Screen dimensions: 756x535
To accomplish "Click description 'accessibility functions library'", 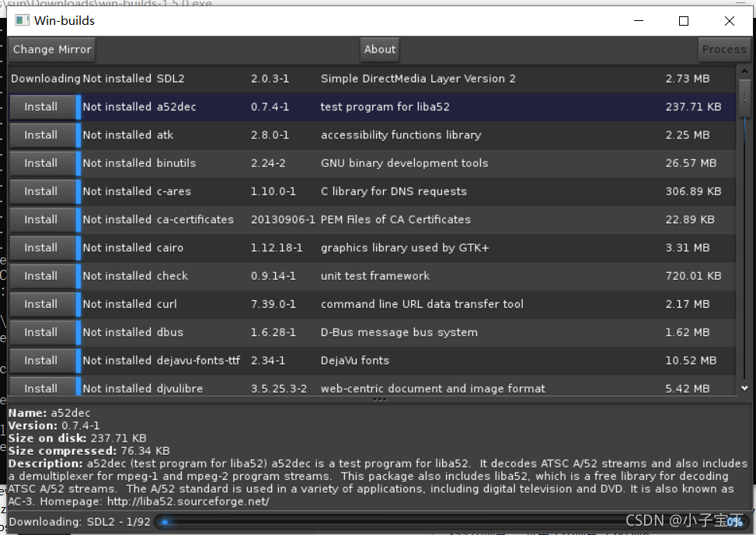I will coord(401,135).
